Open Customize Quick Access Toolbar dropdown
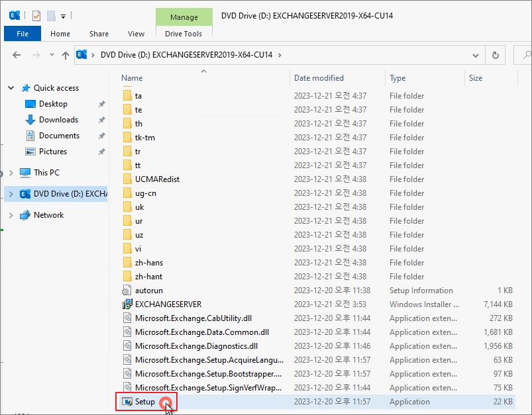This screenshot has width=532, height=415. tap(63, 16)
